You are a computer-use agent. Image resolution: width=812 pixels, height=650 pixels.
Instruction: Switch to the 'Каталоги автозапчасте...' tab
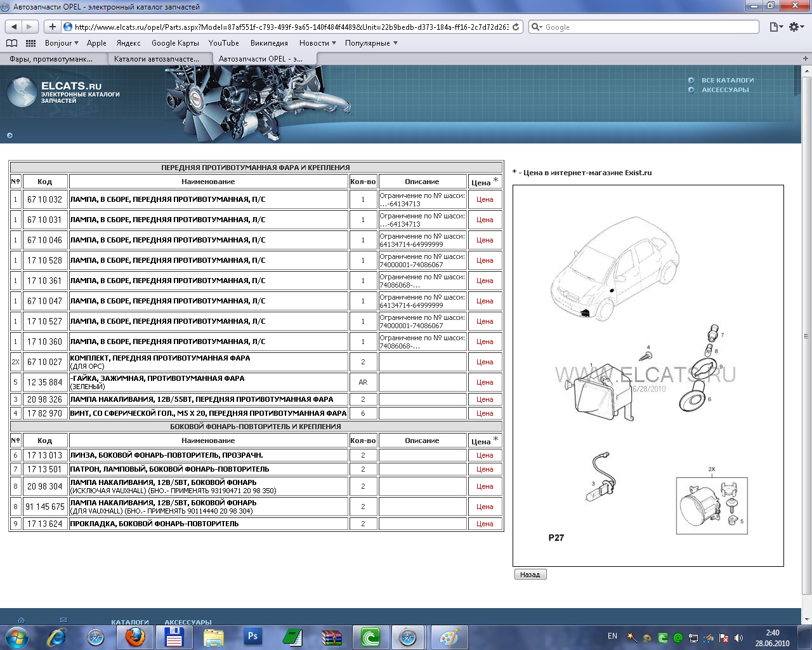[x=157, y=58]
